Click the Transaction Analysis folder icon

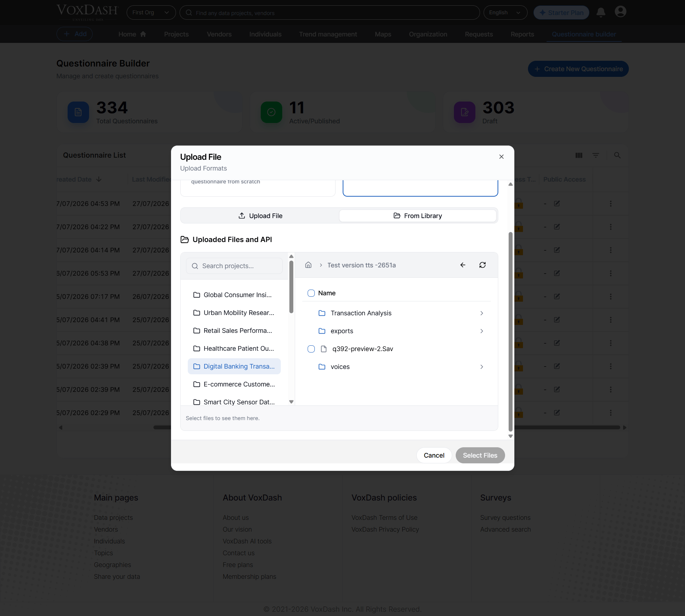tap(322, 313)
